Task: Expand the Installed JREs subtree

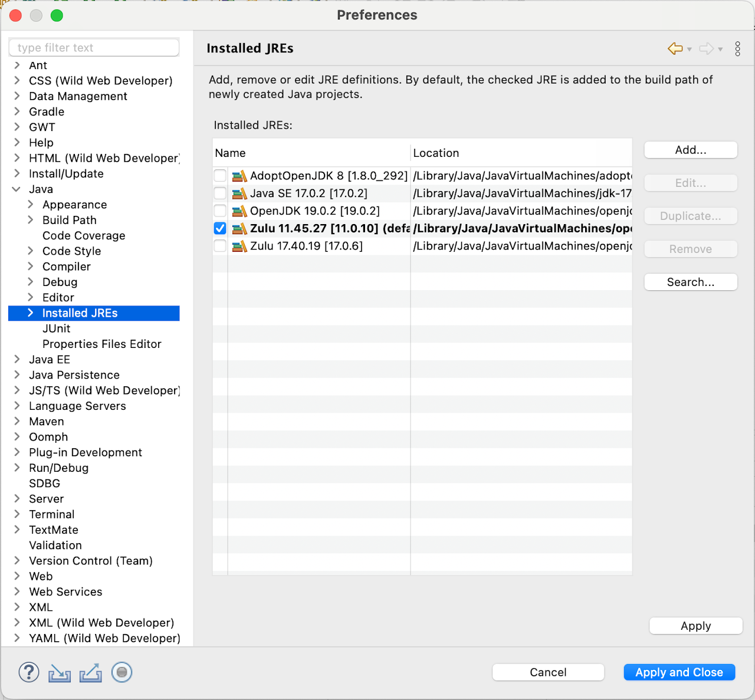Action: coord(30,313)
